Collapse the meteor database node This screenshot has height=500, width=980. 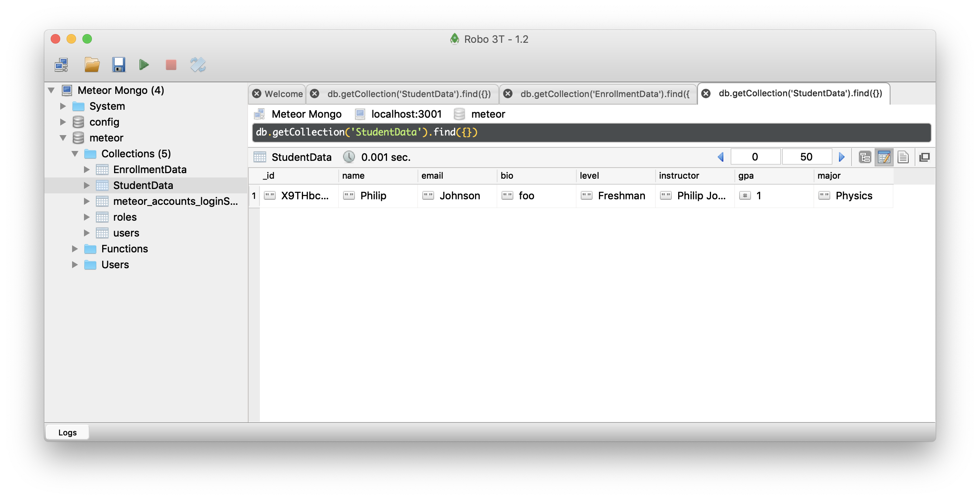(63, 138)
